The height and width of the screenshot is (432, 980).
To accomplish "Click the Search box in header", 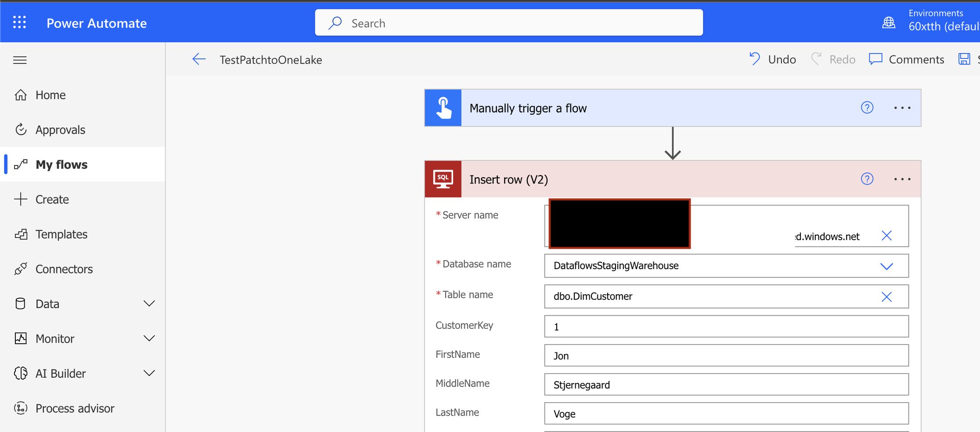I will [508, 23].
